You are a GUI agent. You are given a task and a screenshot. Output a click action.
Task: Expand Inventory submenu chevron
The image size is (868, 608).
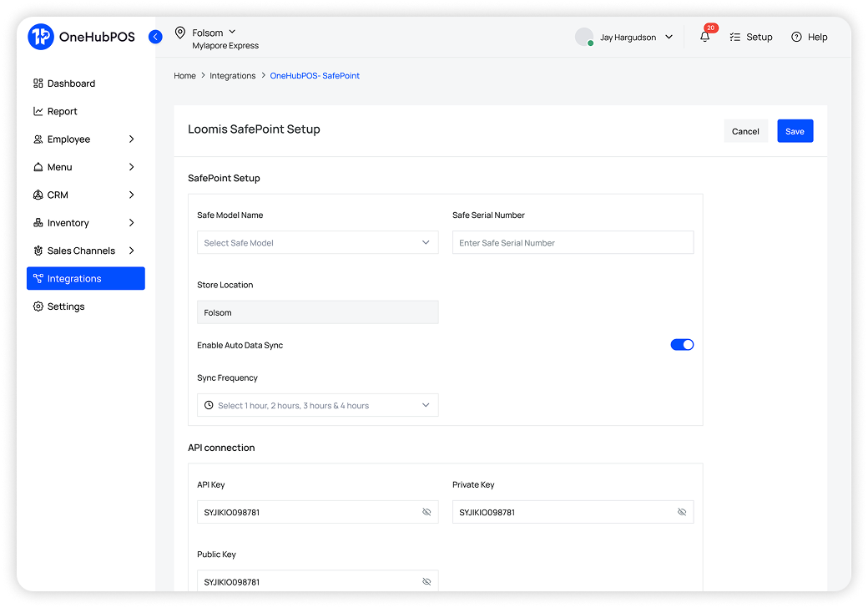coord(132,223)
